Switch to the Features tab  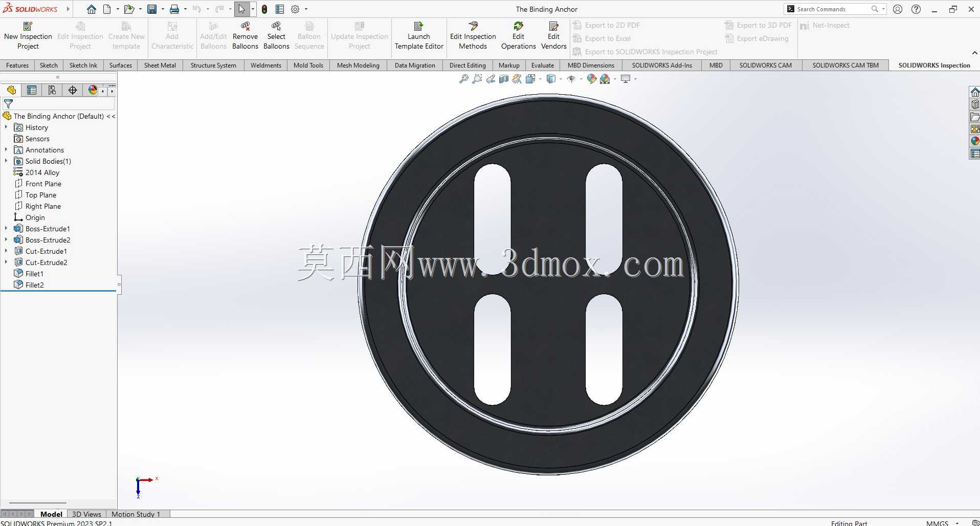[17, 65]
